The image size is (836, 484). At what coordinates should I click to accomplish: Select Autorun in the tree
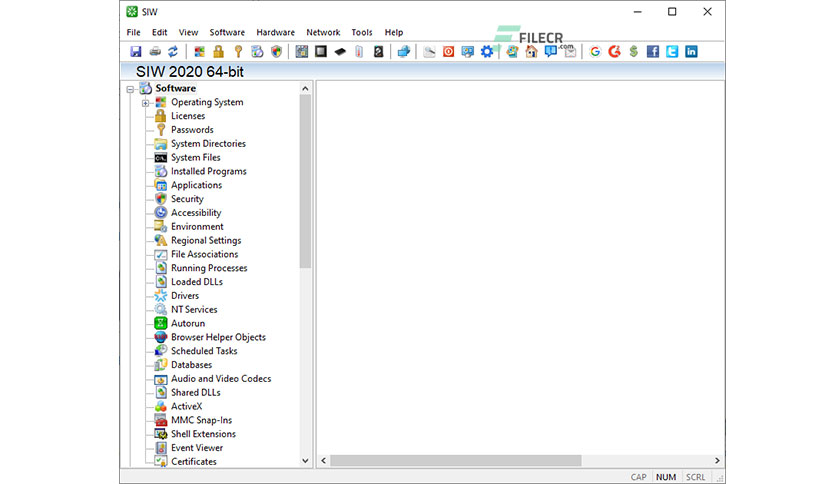pos(188,324)
